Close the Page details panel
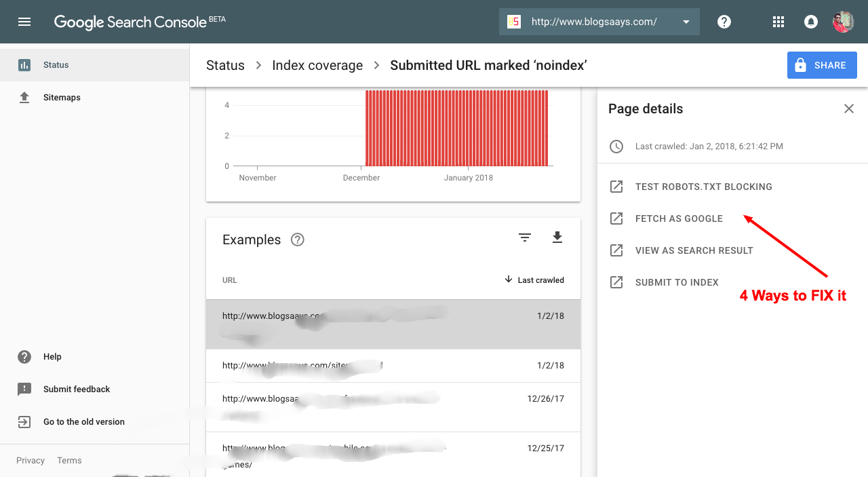868x477 pixels. point(848,109)
